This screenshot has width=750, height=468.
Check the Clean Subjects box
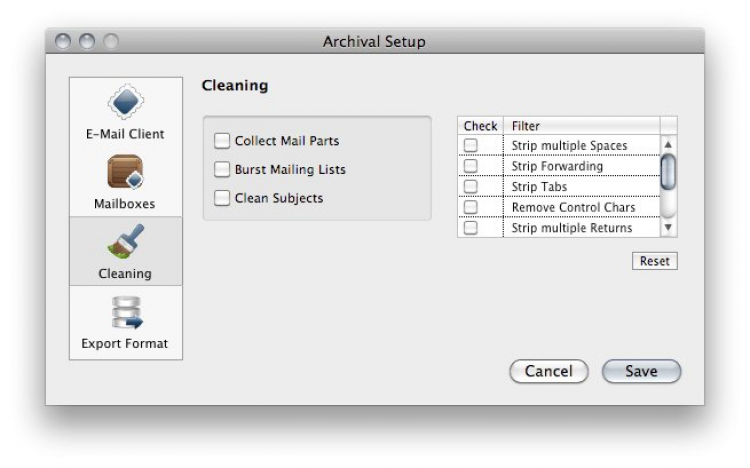pos(222,198)
